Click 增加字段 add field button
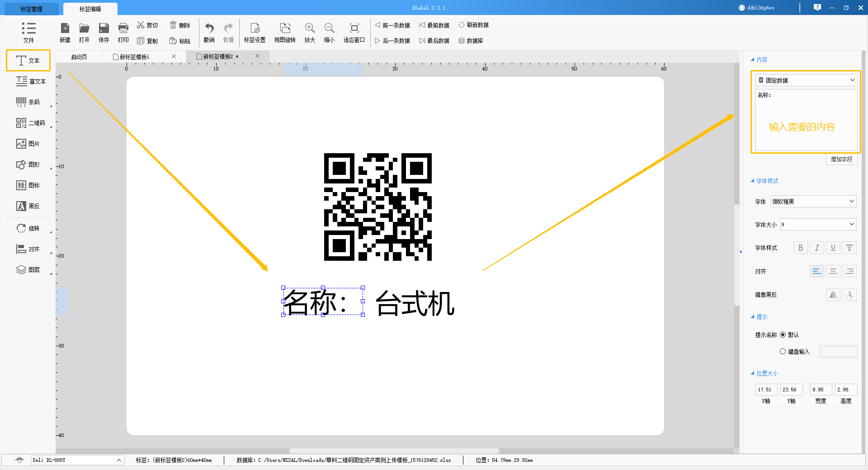 point(841,159)
